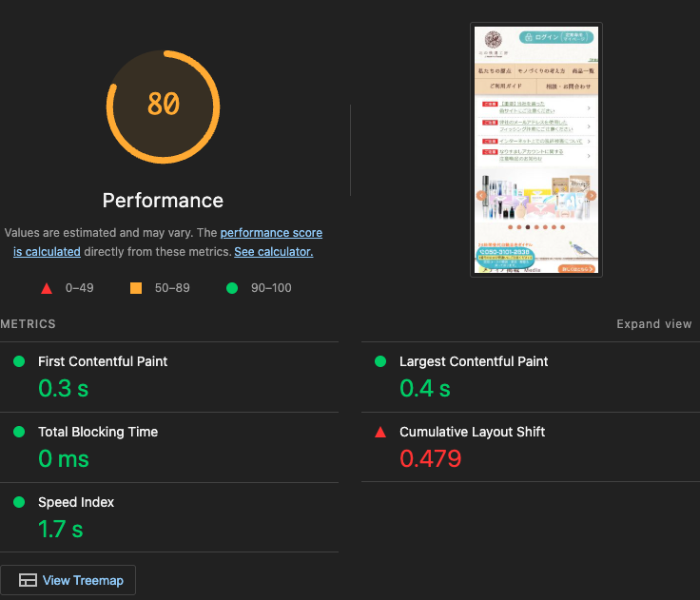700x600 pixels.
Task: Click the 0.3 s First Contentful Paint value
Action: point(64,388)
